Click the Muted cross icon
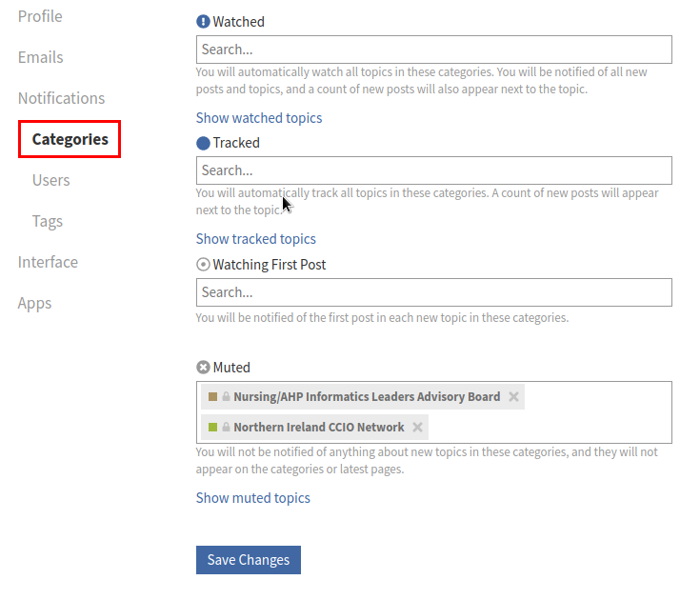This screenshot has width=700, height=600. tap(203, 368)
